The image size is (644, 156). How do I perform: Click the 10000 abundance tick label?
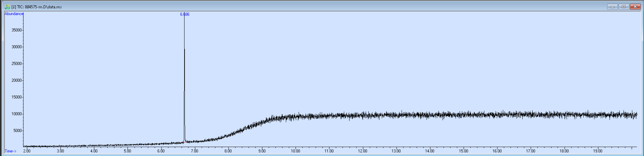pyautogui.click(x=17, y=114)
